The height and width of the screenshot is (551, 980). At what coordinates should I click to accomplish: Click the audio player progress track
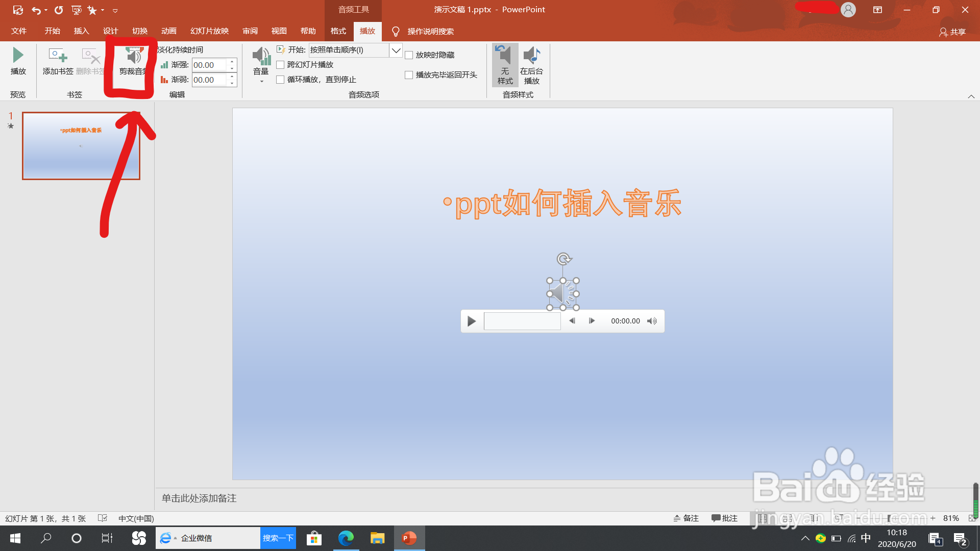(522, 321)
